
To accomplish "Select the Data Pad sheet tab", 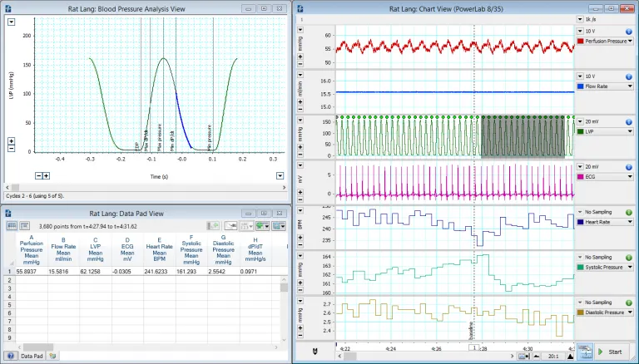I will click(32, 355).
